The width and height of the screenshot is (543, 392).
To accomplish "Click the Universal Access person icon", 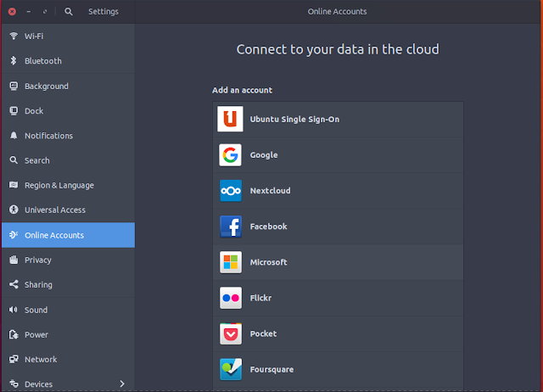I will (14, 210).
